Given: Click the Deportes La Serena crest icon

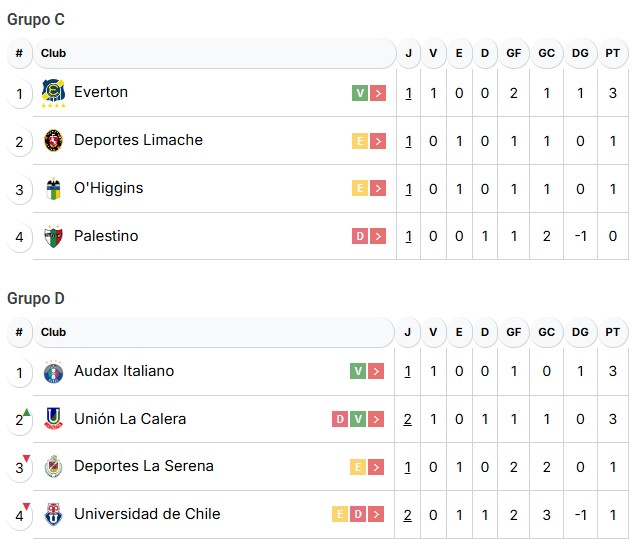Looking at the screenshot, I should (x=53, y=467).
